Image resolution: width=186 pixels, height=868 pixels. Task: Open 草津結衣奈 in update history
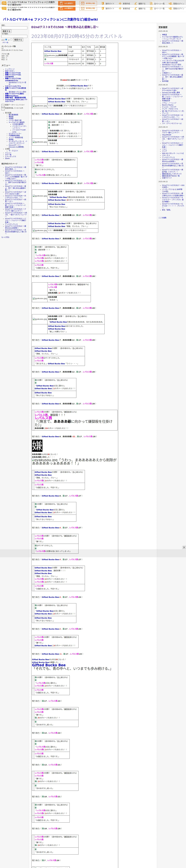coord(166,101)
